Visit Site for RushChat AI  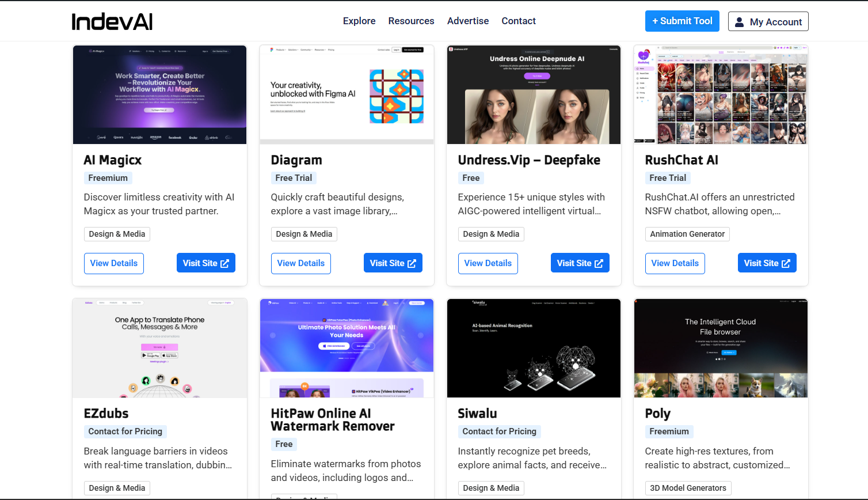pyautogui.click(x=767, y=263)
